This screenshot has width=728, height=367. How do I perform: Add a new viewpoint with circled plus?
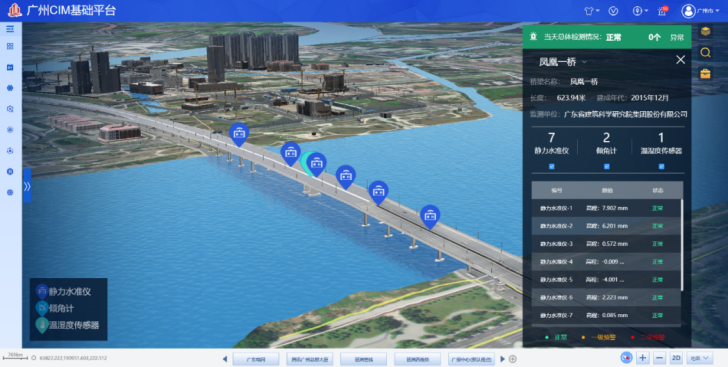tap(513, 359)
